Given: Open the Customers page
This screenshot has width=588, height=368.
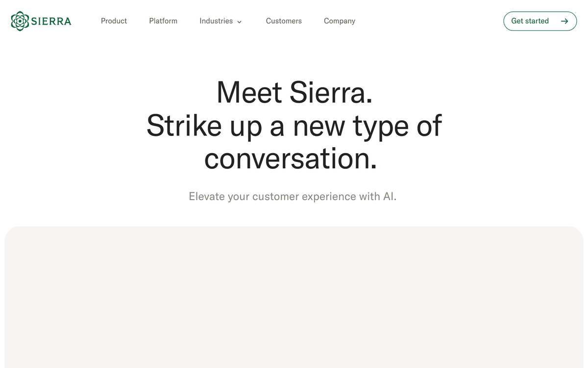Looking at the screenshot, I should tap(284, 21).
